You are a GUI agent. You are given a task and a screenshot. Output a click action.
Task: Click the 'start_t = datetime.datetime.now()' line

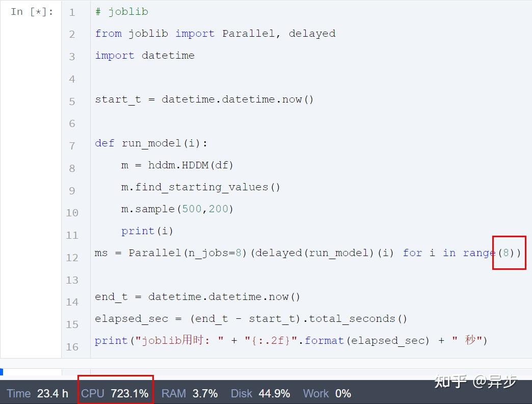(204, 99)
